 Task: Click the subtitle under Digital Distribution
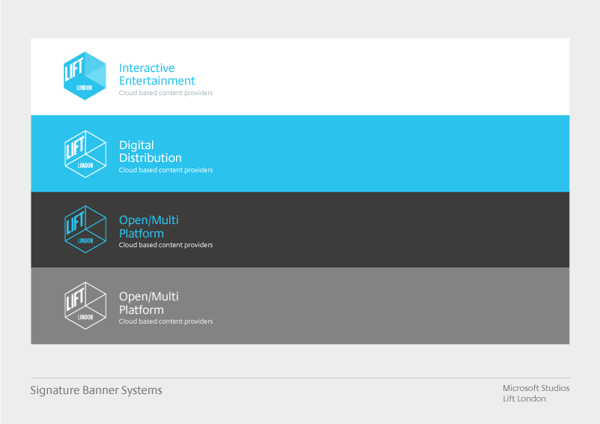coord(165,170)
